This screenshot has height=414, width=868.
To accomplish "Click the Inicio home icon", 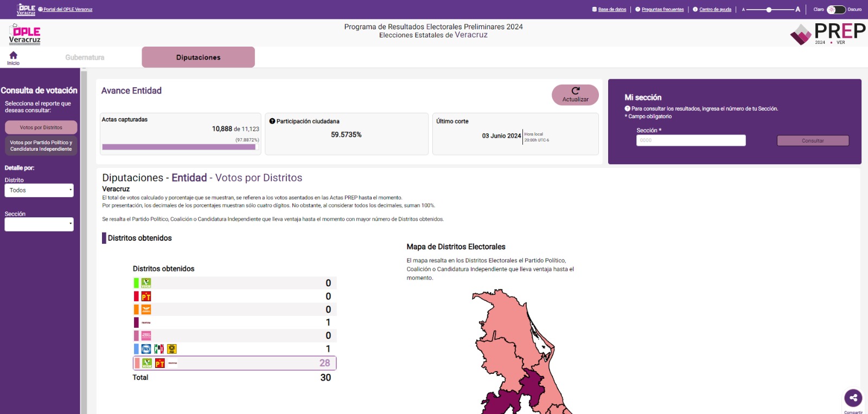I will tap(13, 55).
